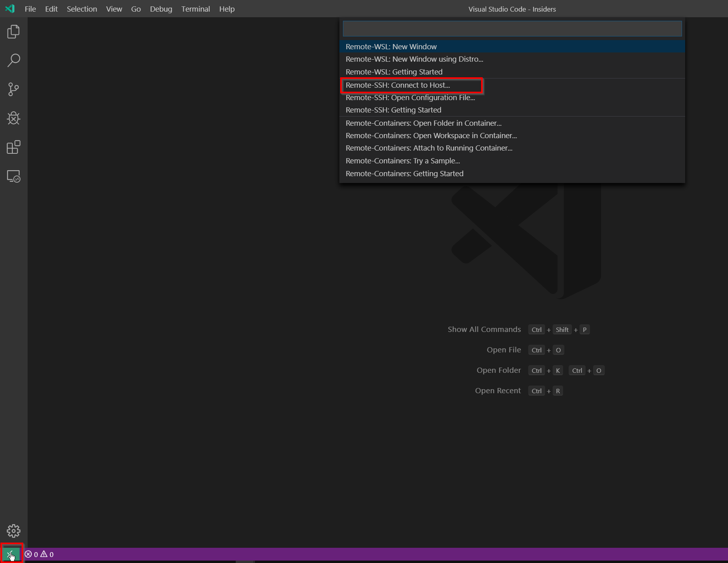Click the Show All Commands link
The width and height of the screenshot is (728, 563).
tap(484, 329)
